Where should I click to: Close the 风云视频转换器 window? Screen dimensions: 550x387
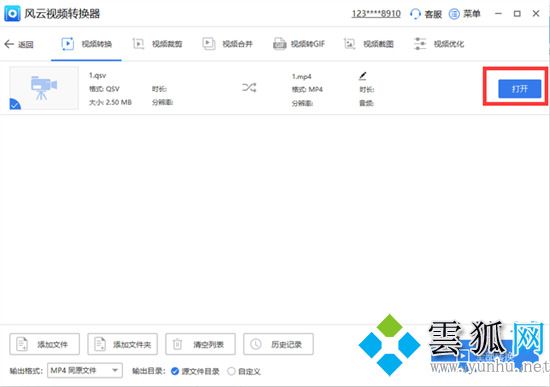[x=536, y=14]
